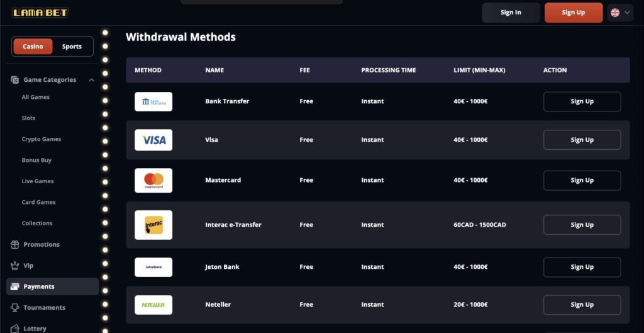Click the Mastercard logo

(x=153, y=181)
